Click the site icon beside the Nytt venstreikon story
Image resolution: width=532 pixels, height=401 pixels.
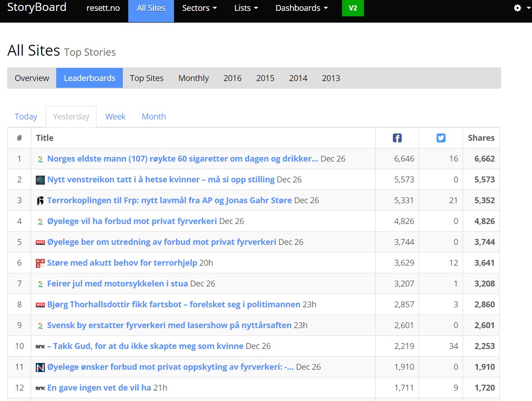(x=40, y=180)
